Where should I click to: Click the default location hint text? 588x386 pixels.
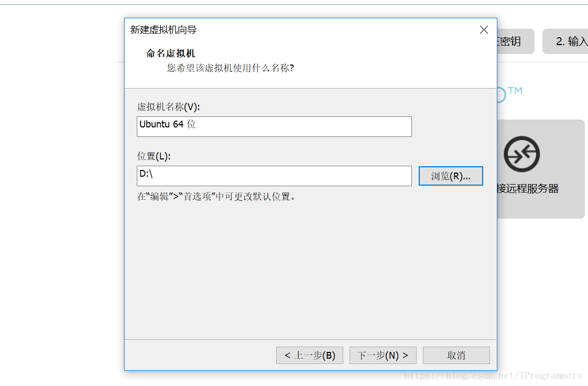point(216,197)
